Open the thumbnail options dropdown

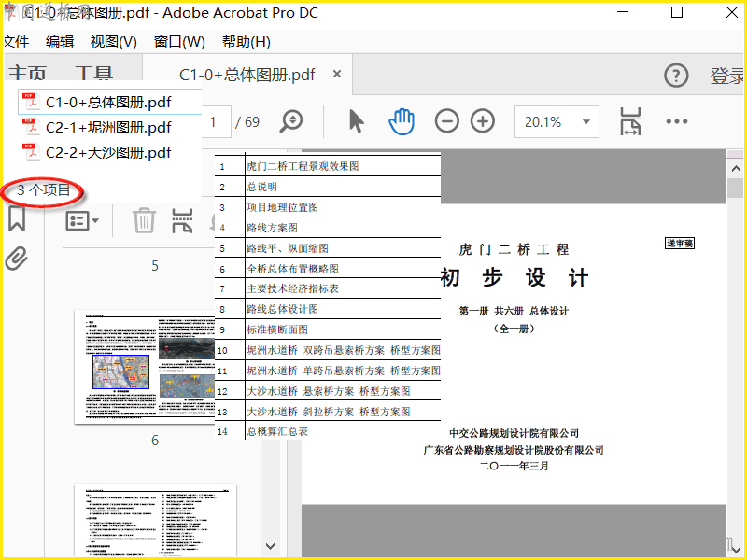click(x=82, y=221)
